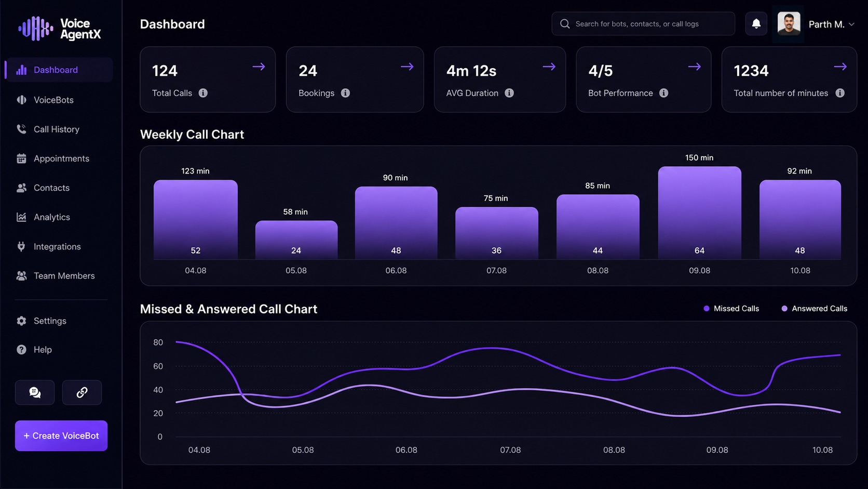868x489 pixels.
Task: Open the Dashboard menu item
Action: (x=59, y=70)
